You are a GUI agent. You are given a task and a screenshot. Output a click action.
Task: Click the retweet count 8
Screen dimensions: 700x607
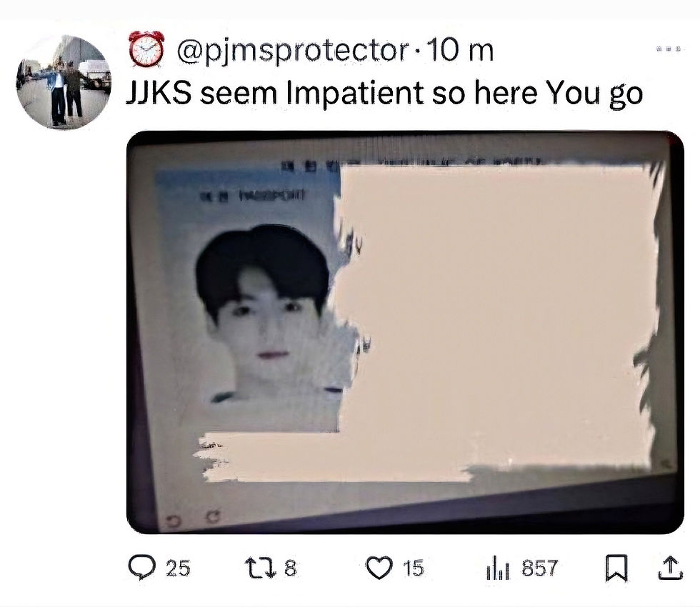click(290, 568)
